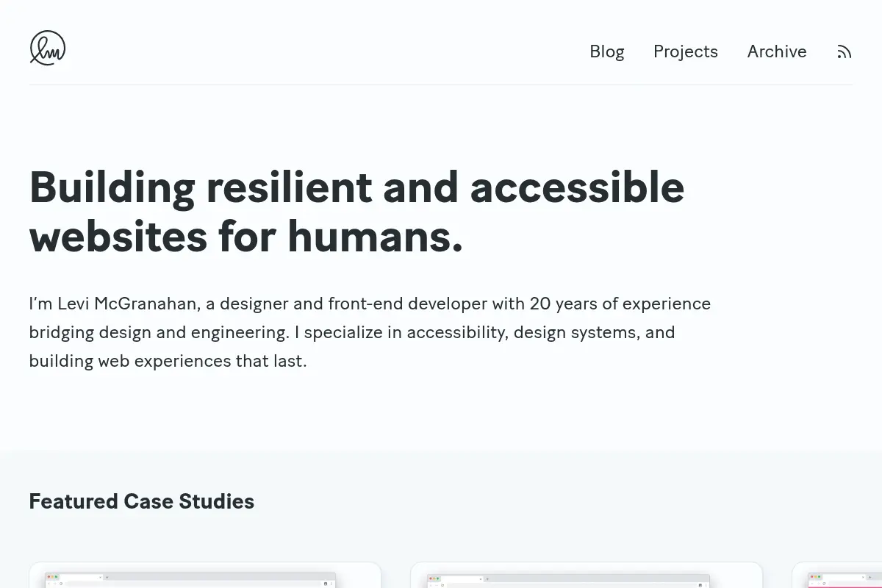Go to the Projects page
Viewport: 882px width, 588px height.
pyautogui.click(x=686, y=51)
